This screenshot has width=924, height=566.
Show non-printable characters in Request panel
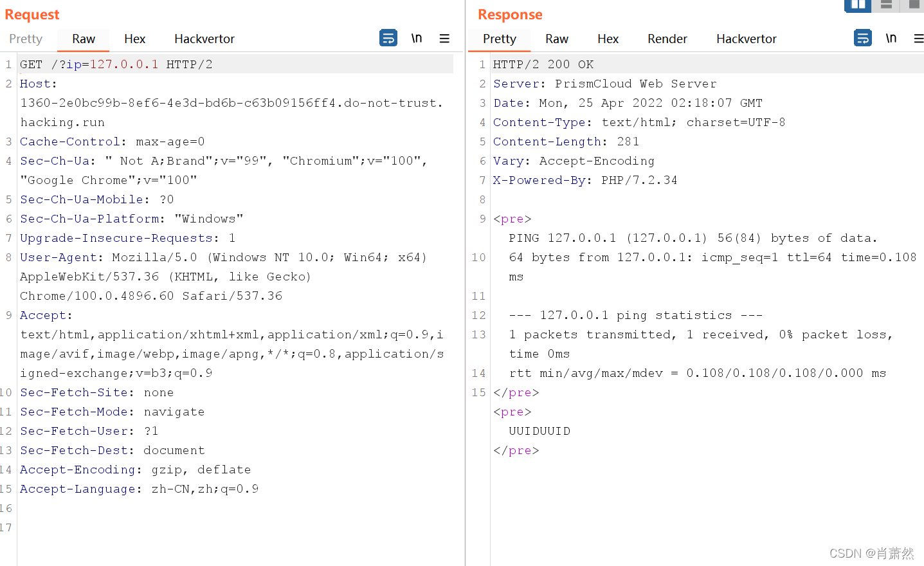tap(417, 38)
